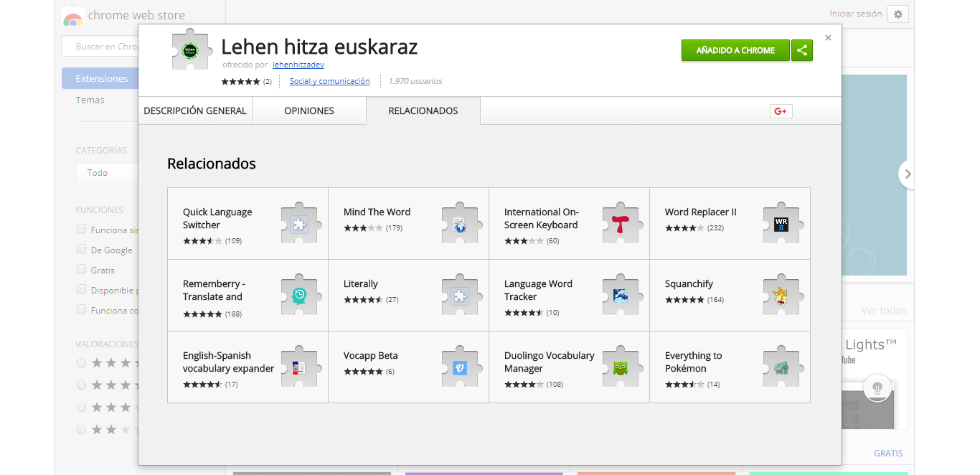Enable the Gratis filter checkbox

(82, 270)
